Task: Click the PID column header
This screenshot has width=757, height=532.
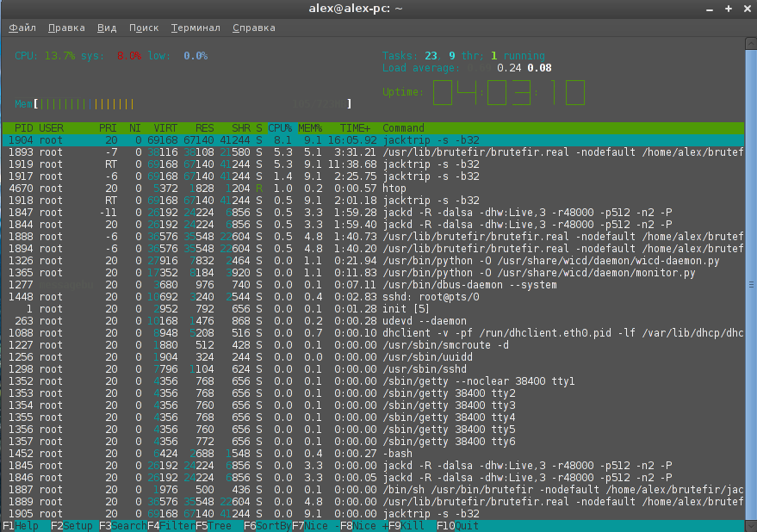Action: click(24, 128)
